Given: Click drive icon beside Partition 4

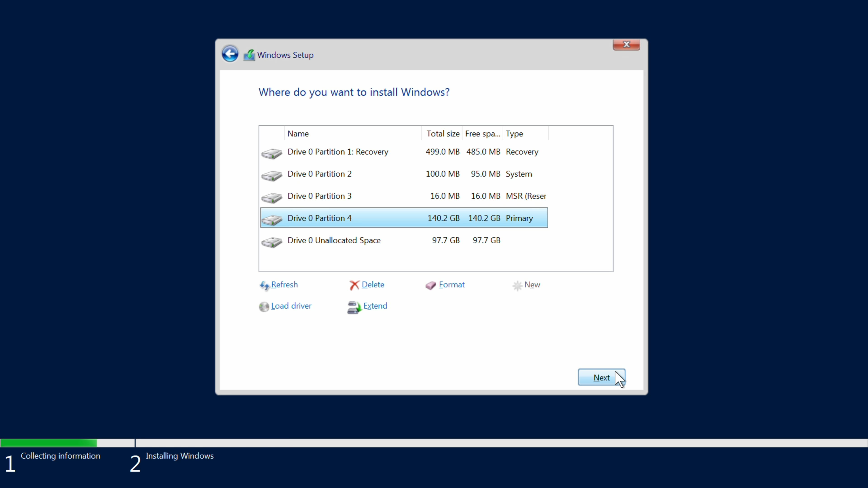Looking at the screenshot, I should (271, 220).
